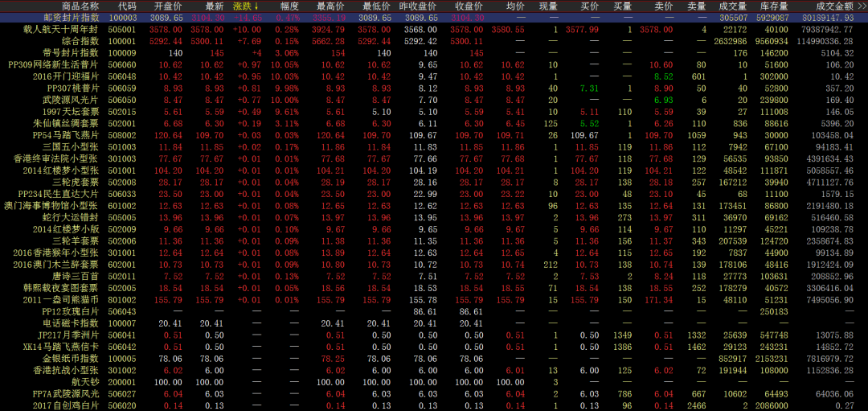868x411 pixels.
Task: Select the PP307桃普片 row
Action: (x=434, y=88)
